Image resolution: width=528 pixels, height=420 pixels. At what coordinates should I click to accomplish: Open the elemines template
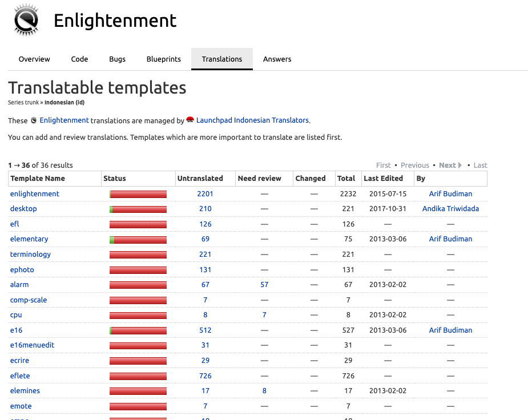[25, 391]
